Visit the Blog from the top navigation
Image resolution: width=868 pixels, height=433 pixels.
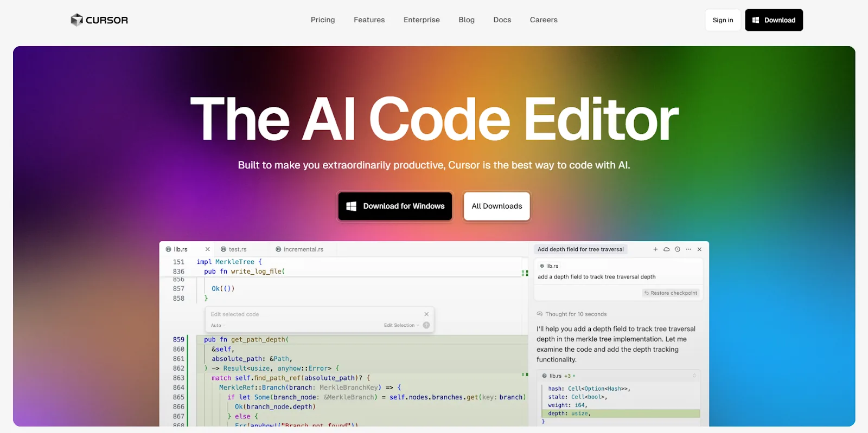point(467,20)
